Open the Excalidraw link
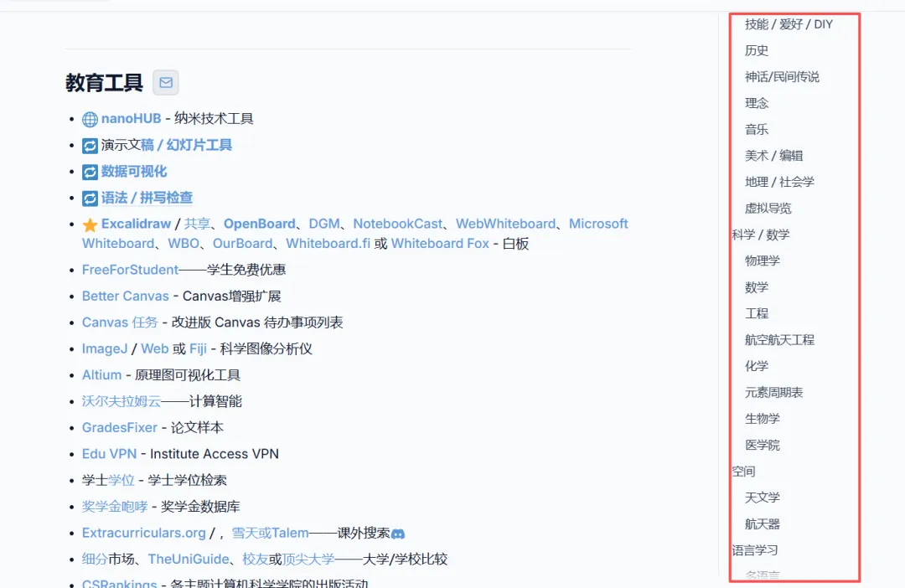 (137, 224)
